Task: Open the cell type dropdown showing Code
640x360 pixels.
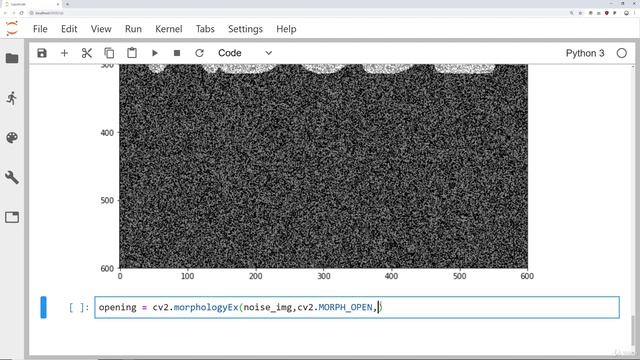Action: [245, 53]
